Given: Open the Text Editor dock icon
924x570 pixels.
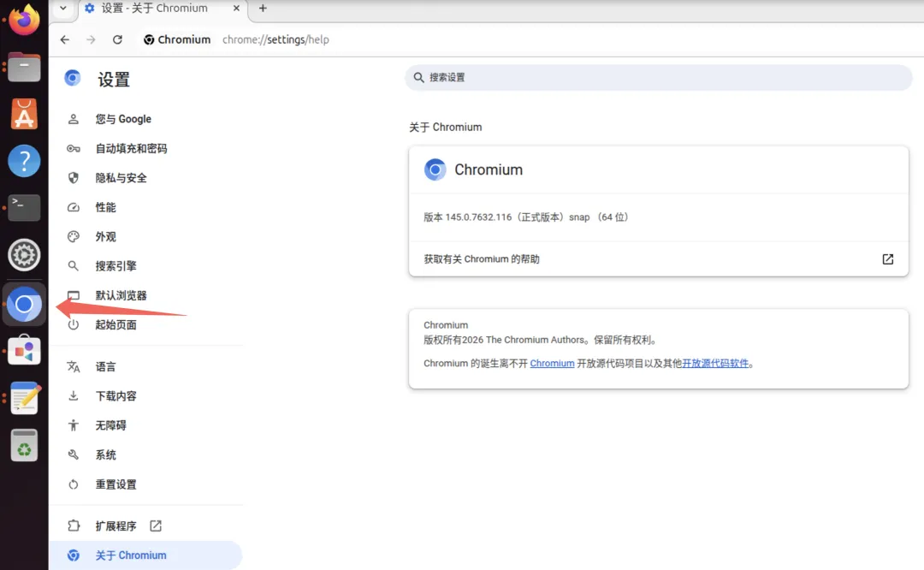Looking at the screenshot, I should click(x=24, y=398).
